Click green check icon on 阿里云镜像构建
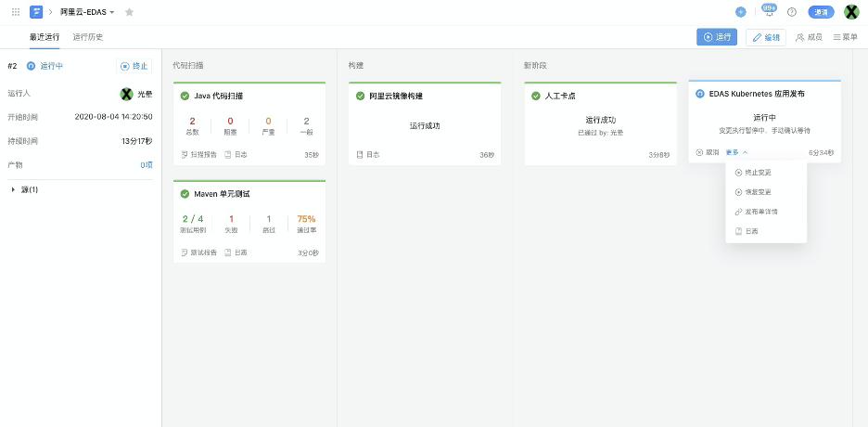Viewport: 868px width, 427px height. click(x=361, y=96)
